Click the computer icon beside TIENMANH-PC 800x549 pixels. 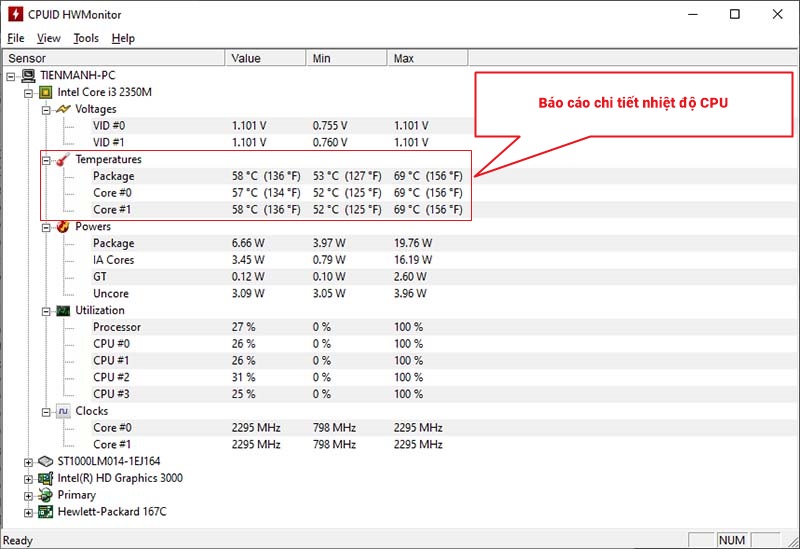click(x=29, y=76)
